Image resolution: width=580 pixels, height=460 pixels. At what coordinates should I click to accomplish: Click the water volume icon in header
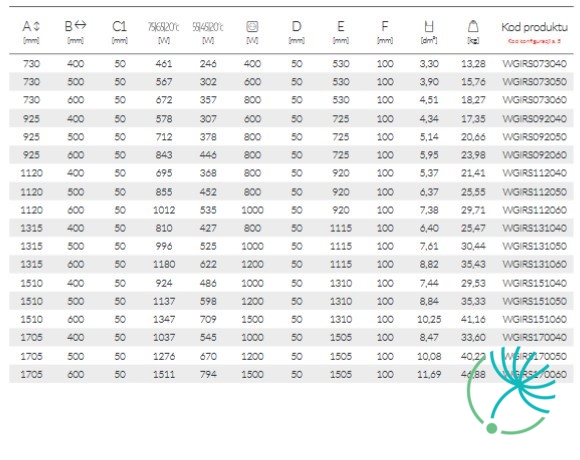tap(429, 27)
